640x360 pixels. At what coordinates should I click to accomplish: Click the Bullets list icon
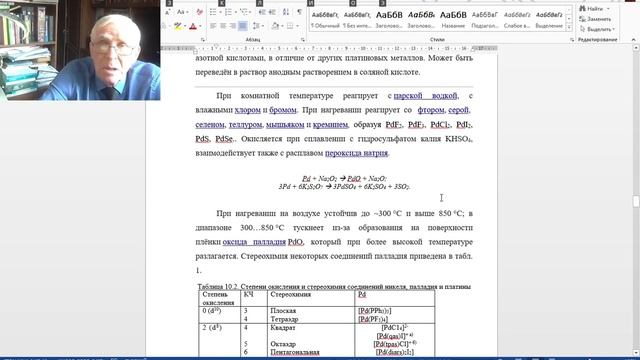[x=213, y=12]
